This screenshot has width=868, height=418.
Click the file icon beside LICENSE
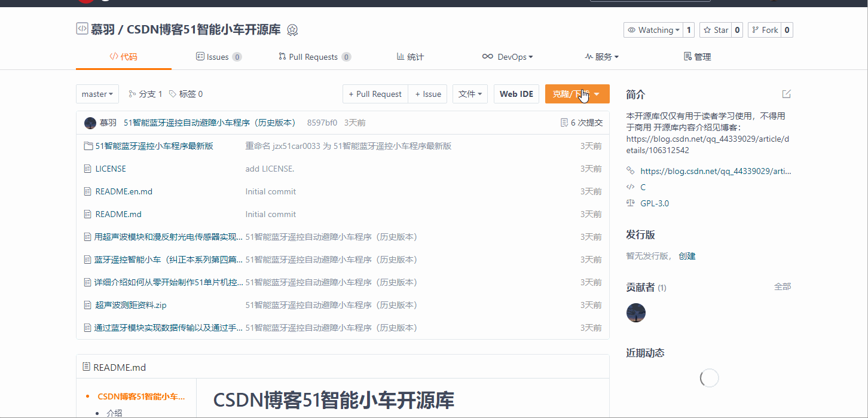(x=88, y=169)
